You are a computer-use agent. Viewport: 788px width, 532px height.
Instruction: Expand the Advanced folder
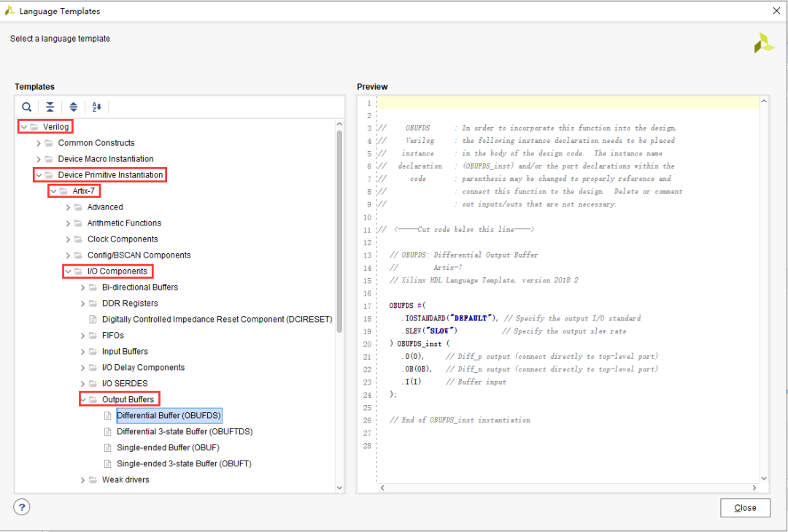(x=68, y=207)
